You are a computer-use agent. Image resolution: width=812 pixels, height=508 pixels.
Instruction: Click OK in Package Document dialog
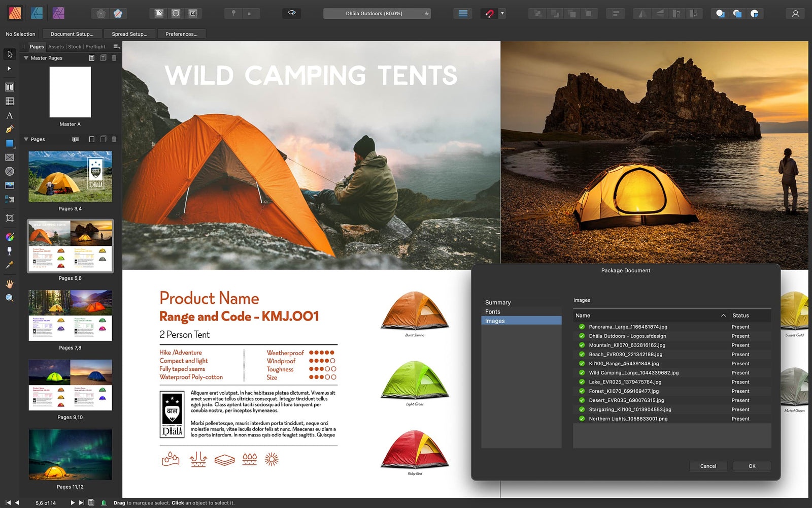(x=752, y=466)
